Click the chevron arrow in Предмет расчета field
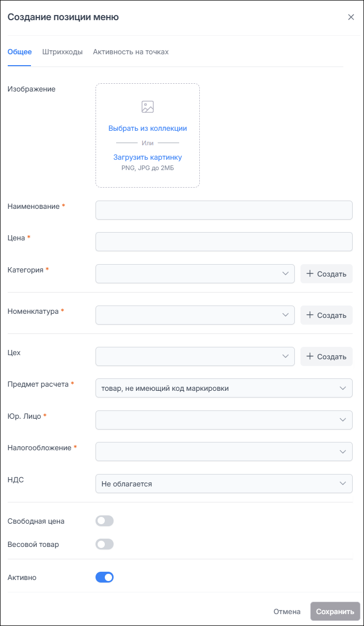The image size is (364, 626). tap(343, 388)
